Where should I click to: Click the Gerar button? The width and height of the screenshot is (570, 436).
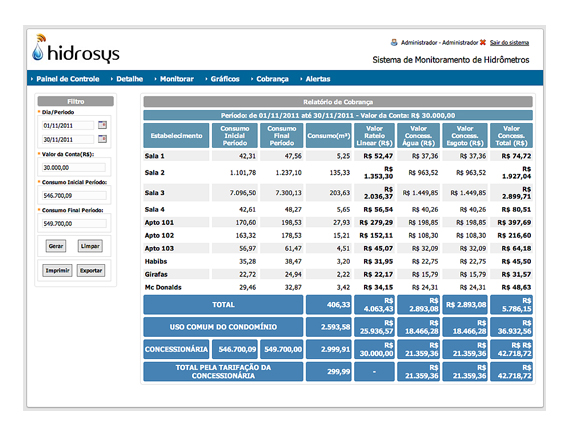click(56, 246)
